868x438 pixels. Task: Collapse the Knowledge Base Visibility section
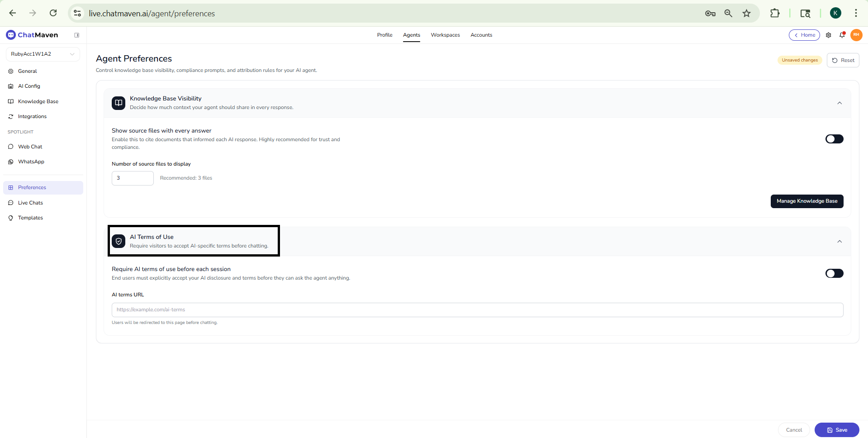click(x=840, y=103)
